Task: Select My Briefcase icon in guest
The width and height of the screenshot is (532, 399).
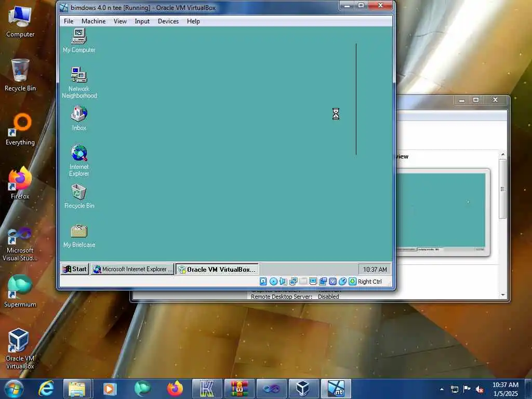Action: click(79, 236)
